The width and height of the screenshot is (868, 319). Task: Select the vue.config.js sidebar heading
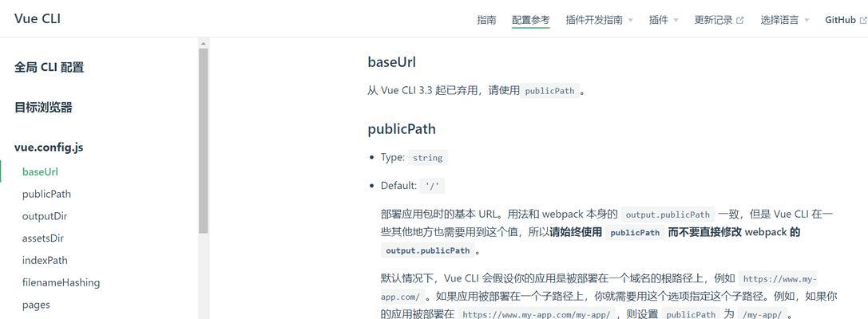coord(49,148)
